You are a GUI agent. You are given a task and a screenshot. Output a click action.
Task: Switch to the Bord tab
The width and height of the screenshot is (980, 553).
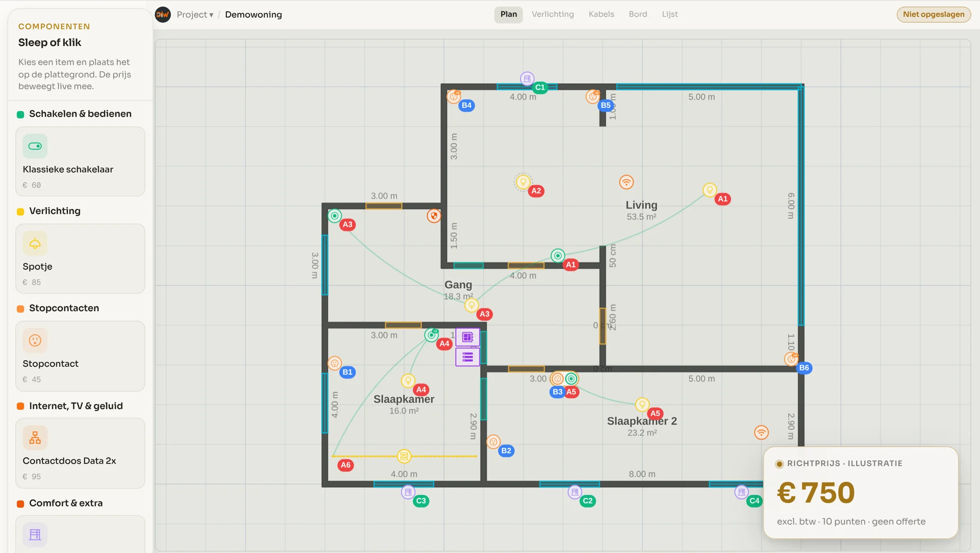638,14
